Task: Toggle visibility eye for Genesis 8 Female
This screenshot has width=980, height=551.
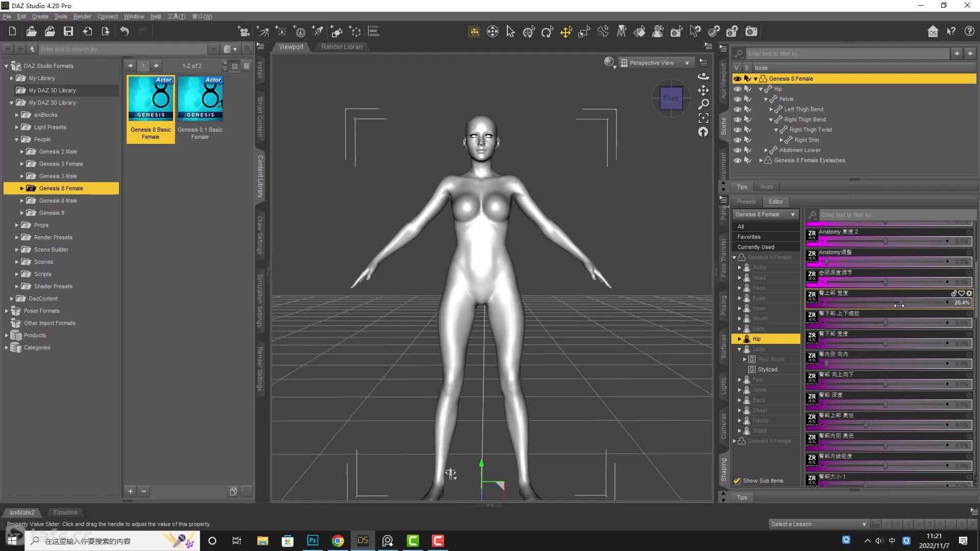Action: click(738, 79)
